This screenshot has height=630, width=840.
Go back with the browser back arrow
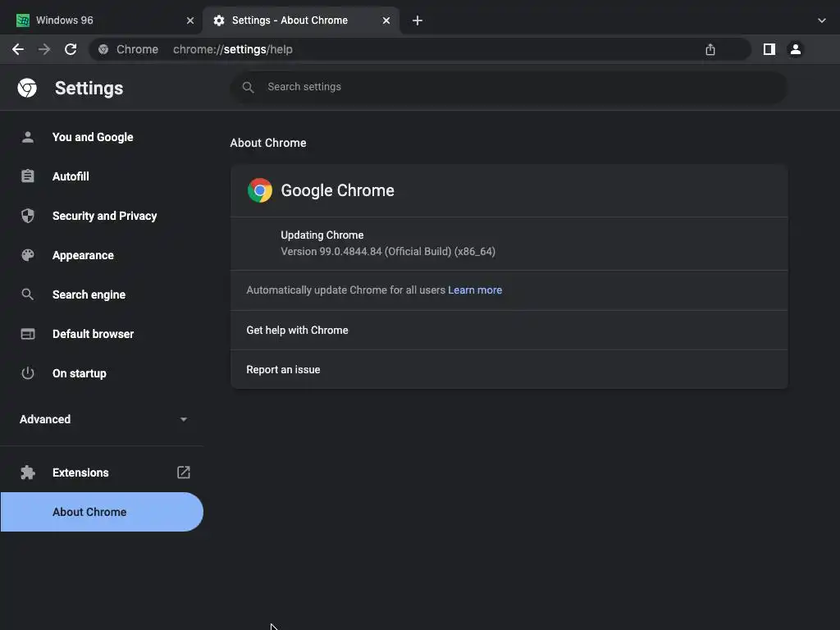coord(18,49)
